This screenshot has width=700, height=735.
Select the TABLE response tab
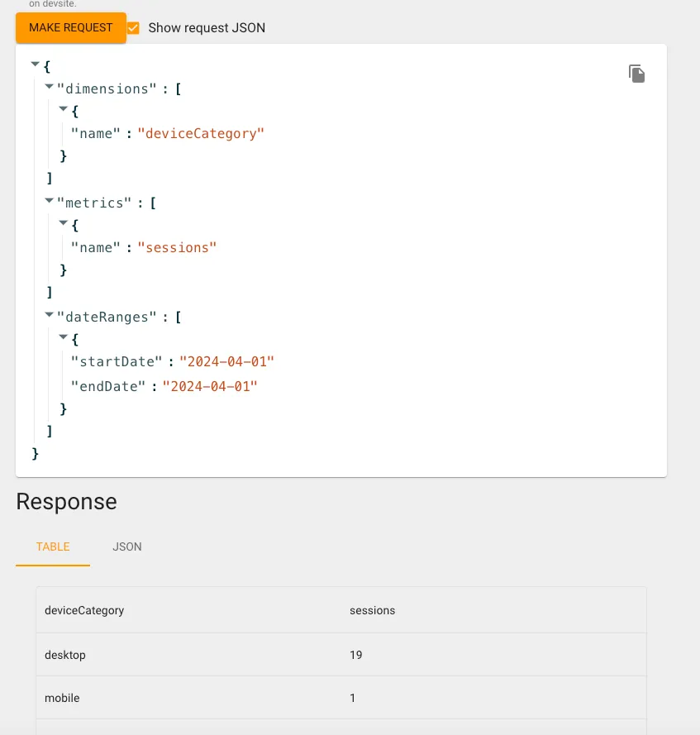point(53,546)
